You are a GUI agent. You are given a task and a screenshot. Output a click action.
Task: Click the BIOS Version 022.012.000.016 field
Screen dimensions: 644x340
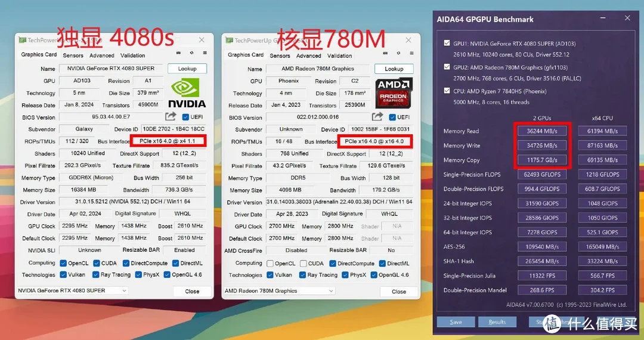point(318,117)
